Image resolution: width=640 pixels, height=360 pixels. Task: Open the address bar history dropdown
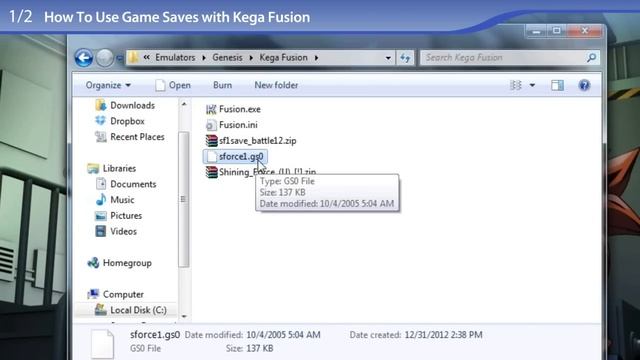388,58
